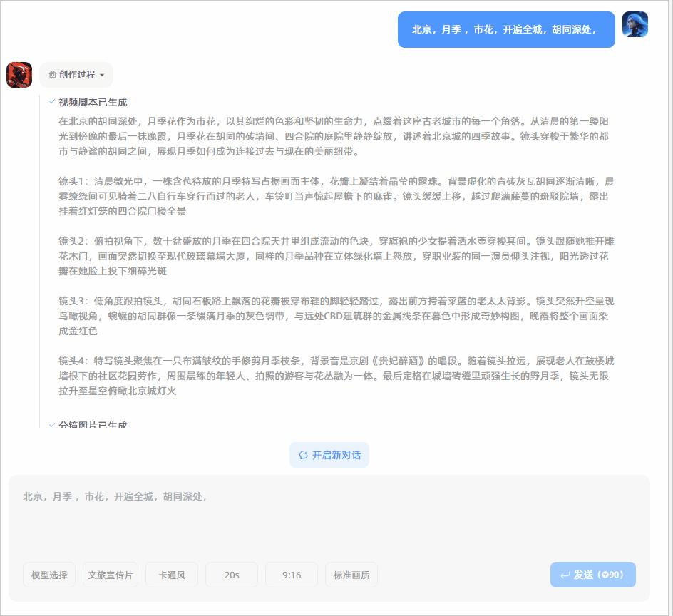
Task: Open the 模型选择 option
Action: point(49,575)
